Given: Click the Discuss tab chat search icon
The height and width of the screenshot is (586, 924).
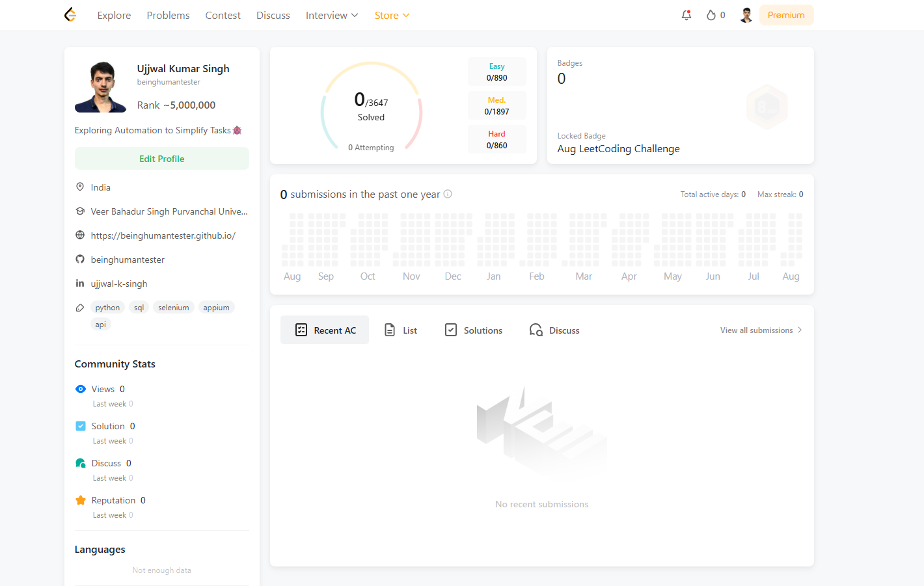Looking at the screenshot, I should (x=536, y=330).
